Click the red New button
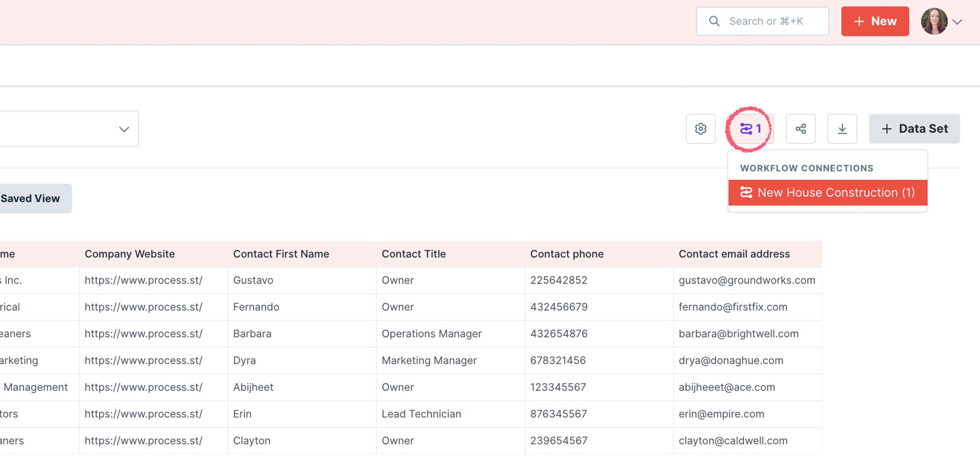 [x=875, y=21]
